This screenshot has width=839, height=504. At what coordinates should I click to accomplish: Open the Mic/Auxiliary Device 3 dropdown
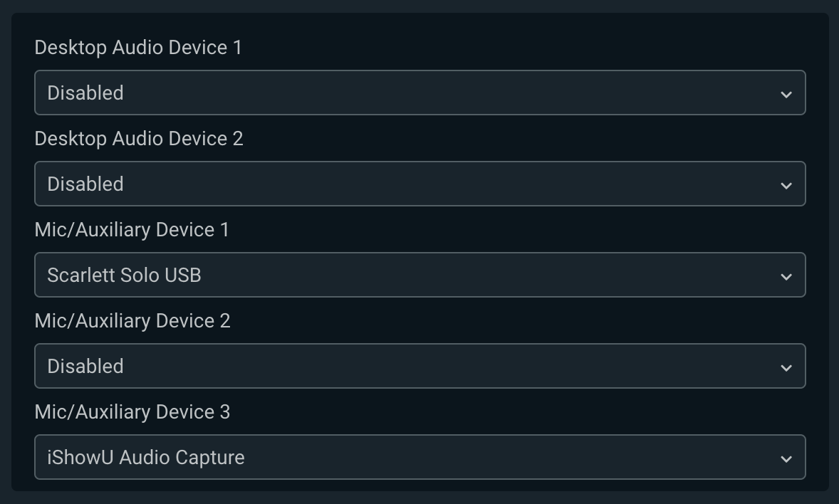pyautogui.click(x=420, y=457)
